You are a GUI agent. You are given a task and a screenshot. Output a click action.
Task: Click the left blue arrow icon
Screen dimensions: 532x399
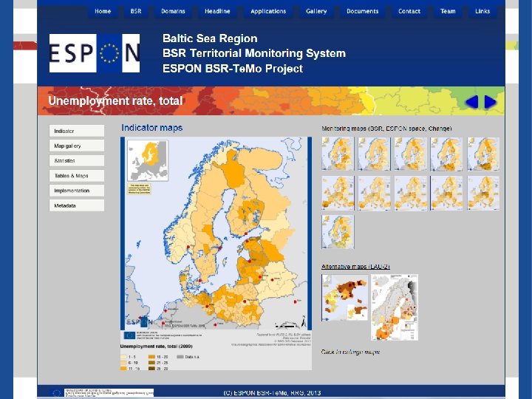[x=471, y=102]
